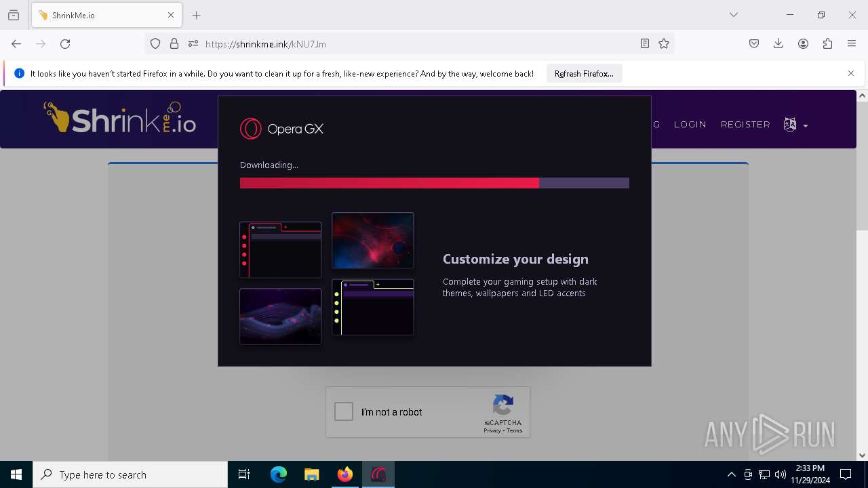The width and height of the screenshot is (868, 488).
Task: Open the Windows Start menu
Action: pyautogui.click(x=16, y=474)
